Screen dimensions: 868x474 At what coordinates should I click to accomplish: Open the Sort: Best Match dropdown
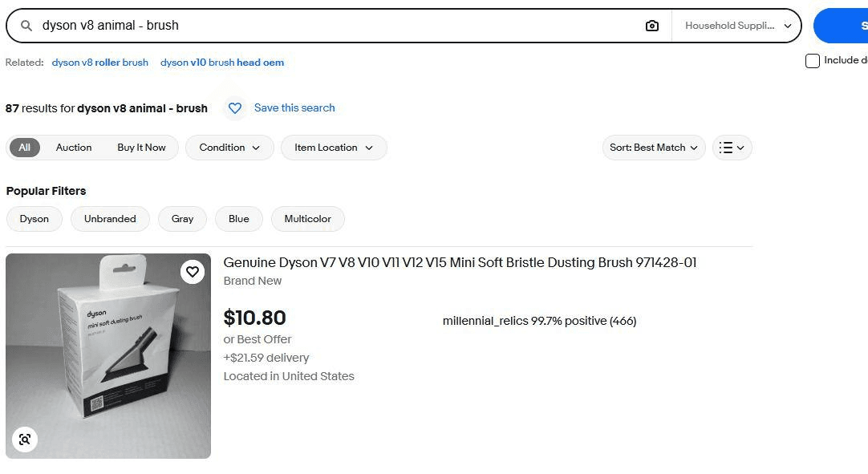click(x=653, y=148)
